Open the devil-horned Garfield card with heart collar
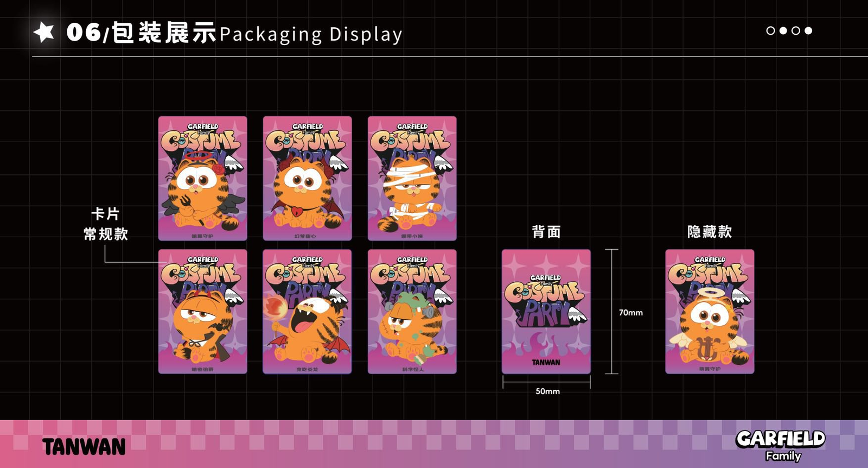Viewport: 868px width, 468px height. pyautogui.click(x=307, y=178)
